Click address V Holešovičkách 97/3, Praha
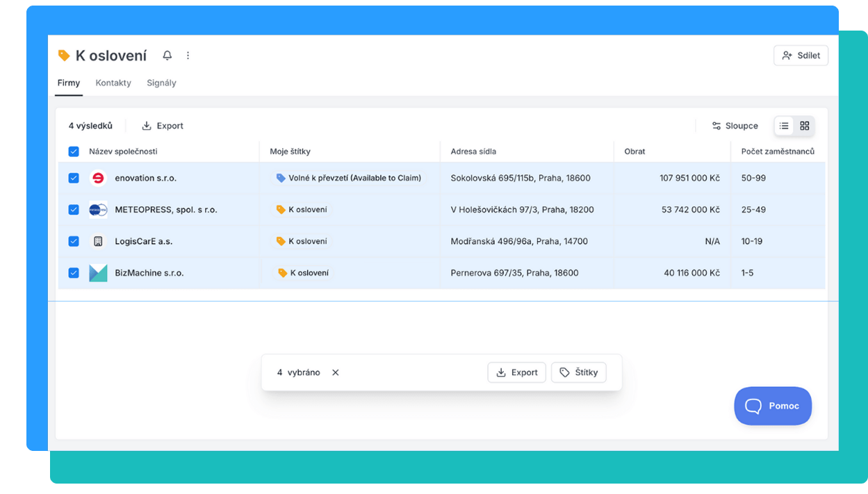 tap(522, 210)
